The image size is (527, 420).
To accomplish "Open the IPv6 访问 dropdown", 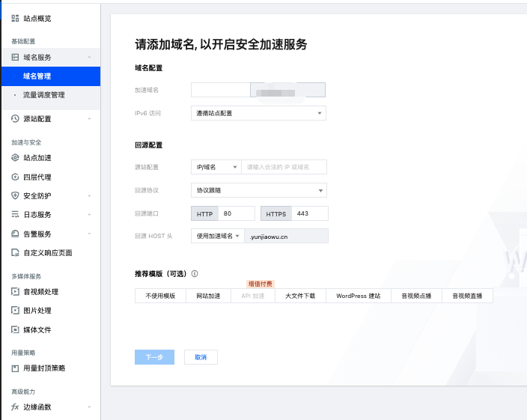I will coord(258,113).
